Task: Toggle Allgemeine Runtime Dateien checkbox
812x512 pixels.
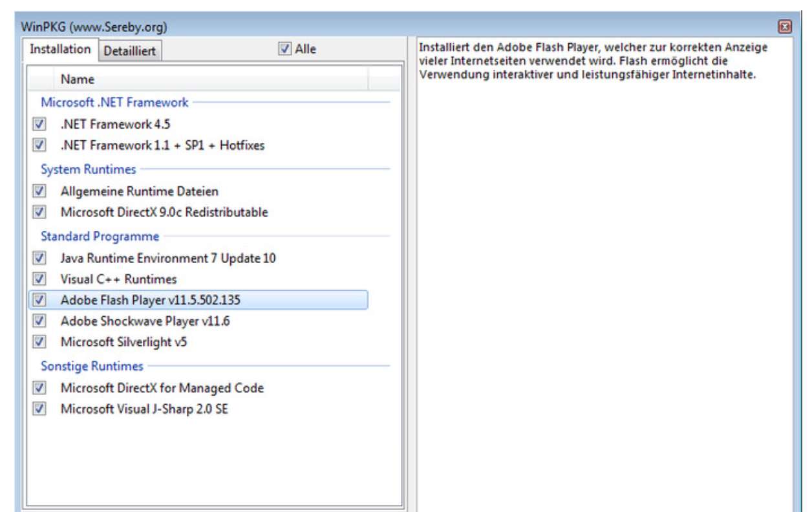Action: [40, 191]
